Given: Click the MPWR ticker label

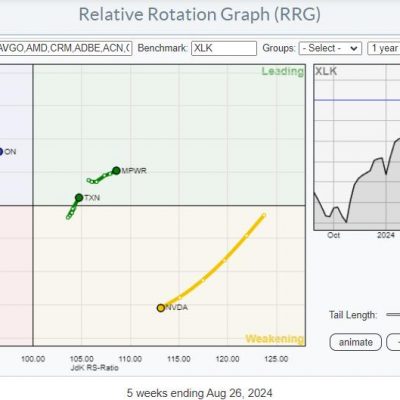Looking at the screenshot, I should [x=134, y=171].
